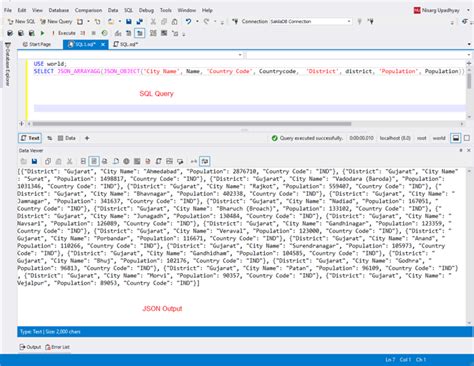Close the active SQL1.sql tab
Image resolution: width=474 pixels, height=366 pixels.
[x=103, y=44]
